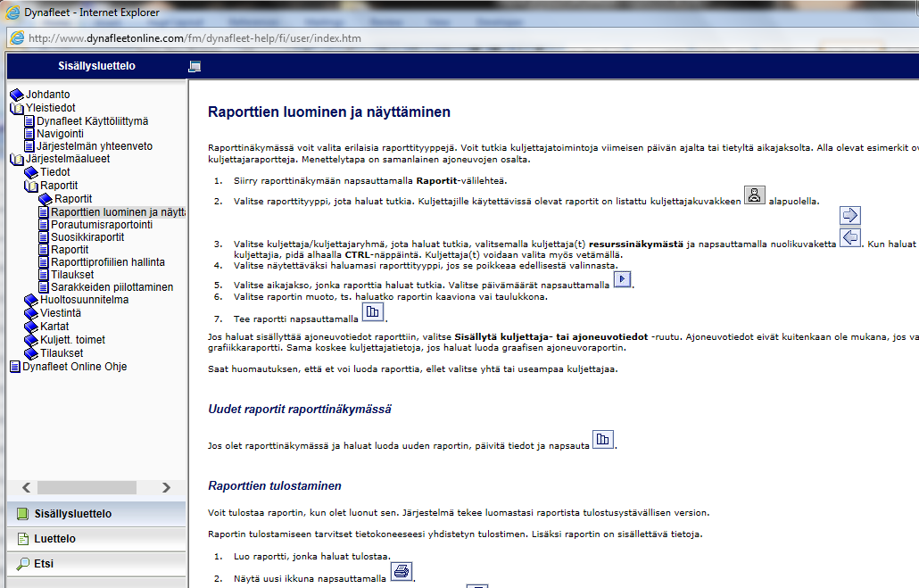
Task: Click the toolbar icon beside Sisällysluettelo header
Action: (195, 66)
